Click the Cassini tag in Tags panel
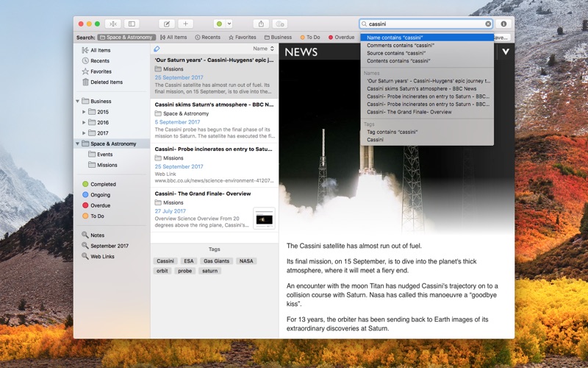588x368 pixels. (x=165, y=261)
